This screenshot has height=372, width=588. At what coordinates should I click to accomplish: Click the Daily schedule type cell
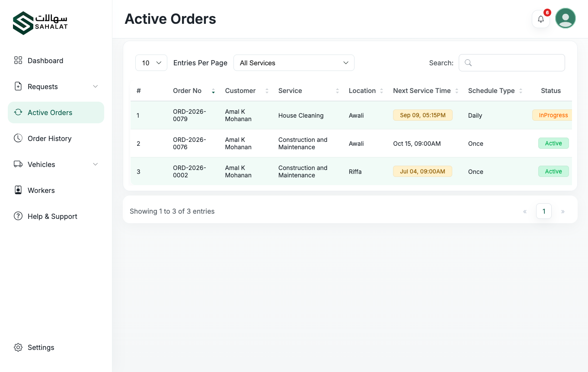point(475,115)
